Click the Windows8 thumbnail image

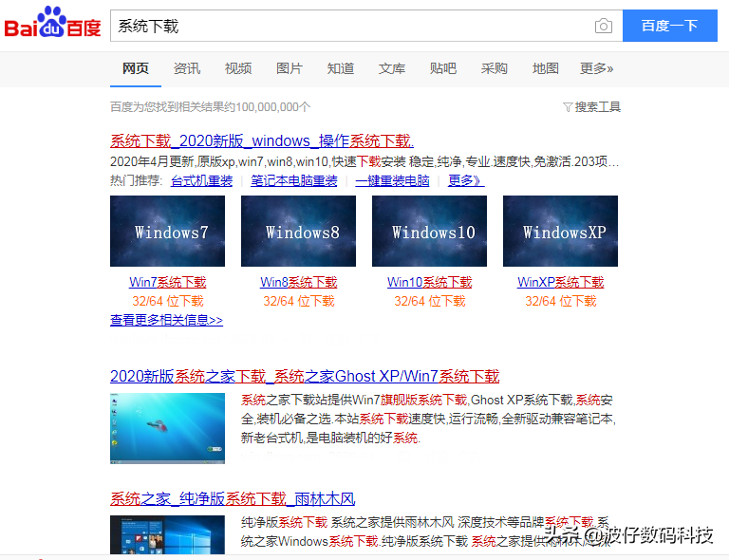coord(298,231)
